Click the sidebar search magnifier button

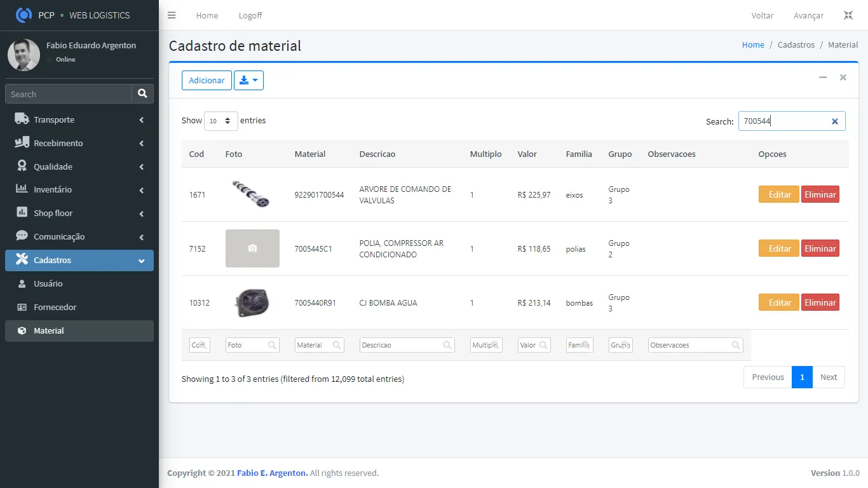[142, 94]
